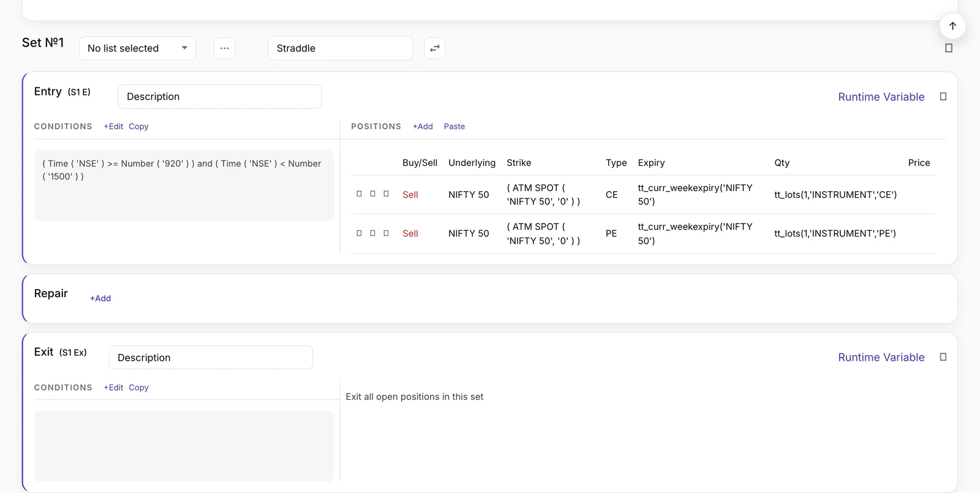Click the tt_lots(1,'INSTRUMENT','PE') quantity
The width and height of the screenshot is (980, 493).
[835, 233]
